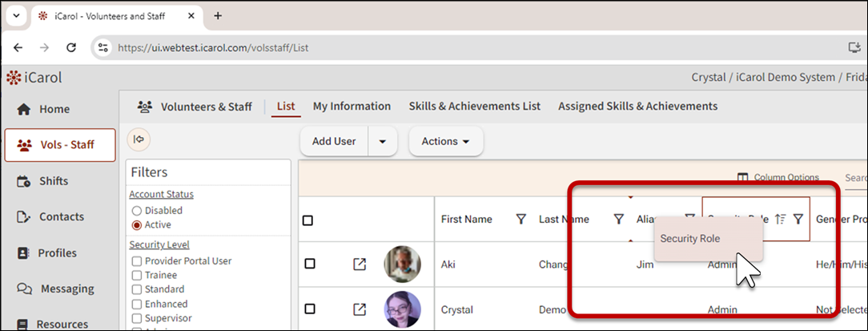This screenshot has width=868, height=331.
Task: Expand the Add User dropdown arrow
Action: coord(382,142)
